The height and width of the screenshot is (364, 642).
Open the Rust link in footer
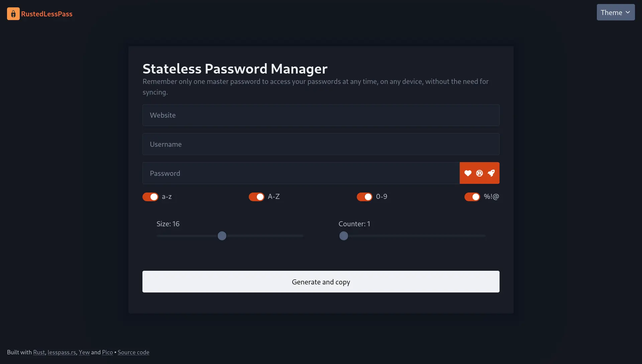(39, 352)
